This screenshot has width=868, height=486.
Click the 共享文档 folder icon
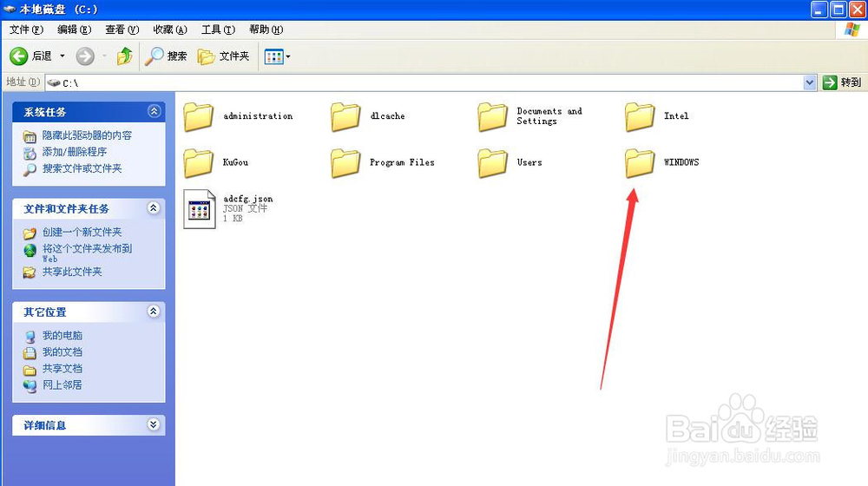point(30,370)
